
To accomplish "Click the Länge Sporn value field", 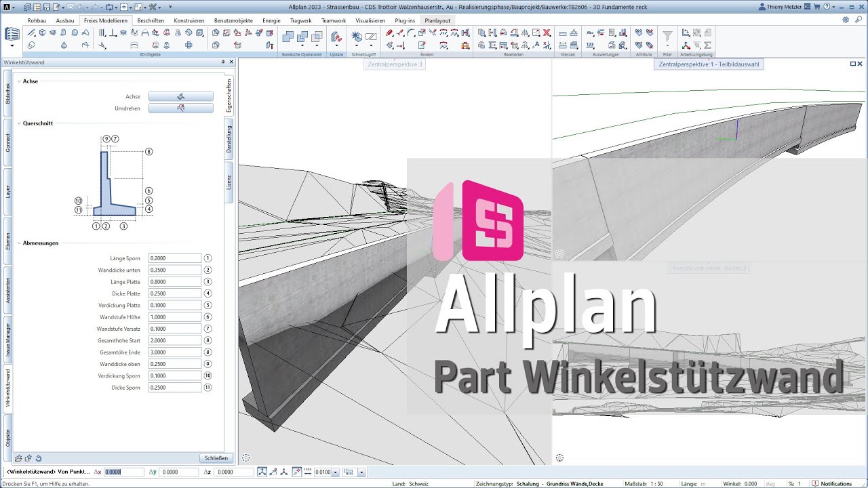I will (175, 258).
